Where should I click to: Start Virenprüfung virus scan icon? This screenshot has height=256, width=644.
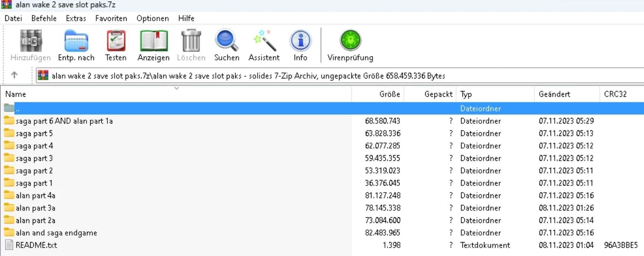pyautogui.click(x=350, y=41)
